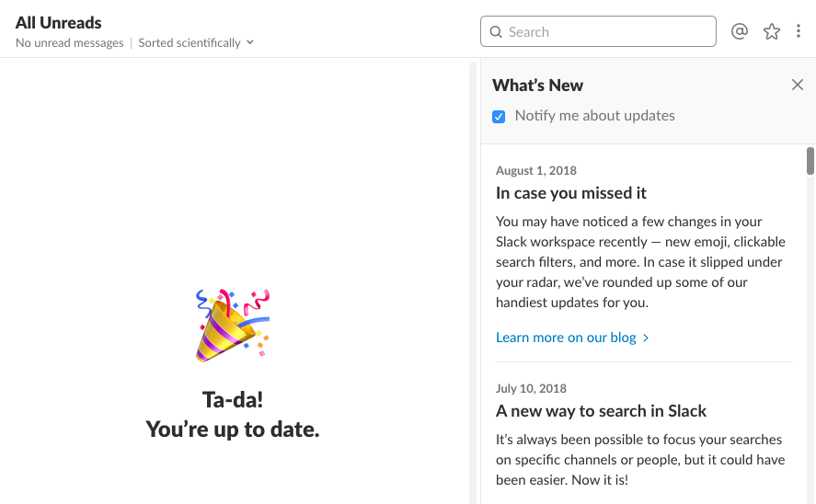Click the What's New panel title
816x504 pixels.
(x=537, y=86)
